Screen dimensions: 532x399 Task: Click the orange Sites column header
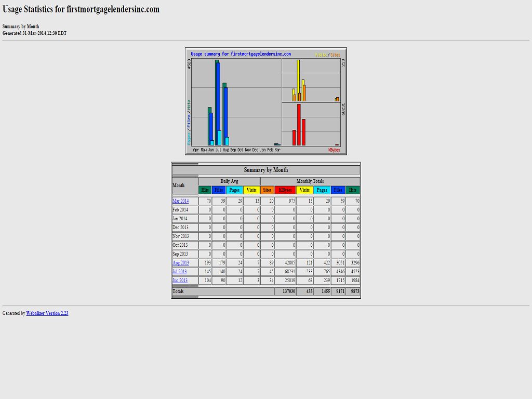(x=268, y=190)
